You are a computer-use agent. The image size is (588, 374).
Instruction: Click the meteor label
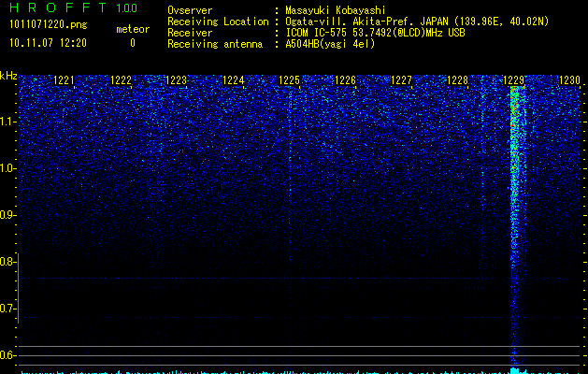[x=133, y=29]
